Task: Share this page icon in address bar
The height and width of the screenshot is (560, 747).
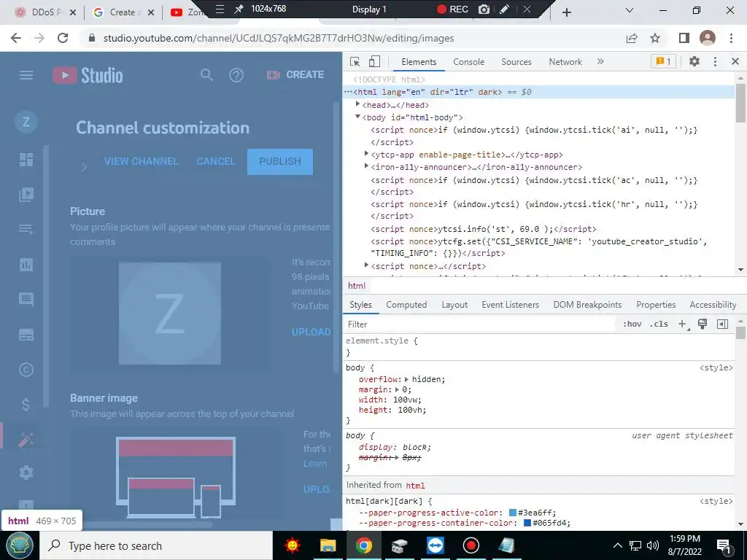Action: click(632, 38)
